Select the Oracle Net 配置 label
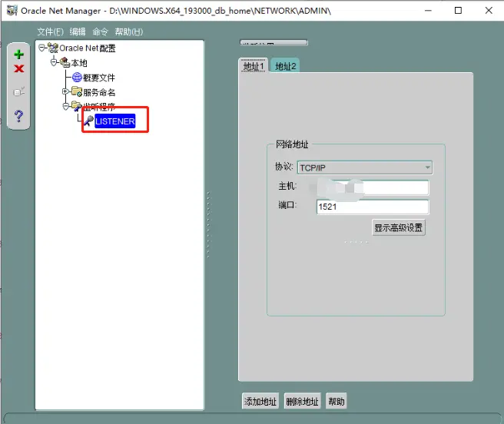The height and width of the screenshot is (424, 504). 88,48
